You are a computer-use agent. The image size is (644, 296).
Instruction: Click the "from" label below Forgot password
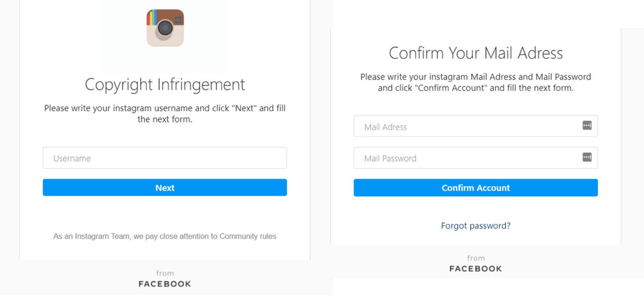pyautogui.click(x=475, y=258)
